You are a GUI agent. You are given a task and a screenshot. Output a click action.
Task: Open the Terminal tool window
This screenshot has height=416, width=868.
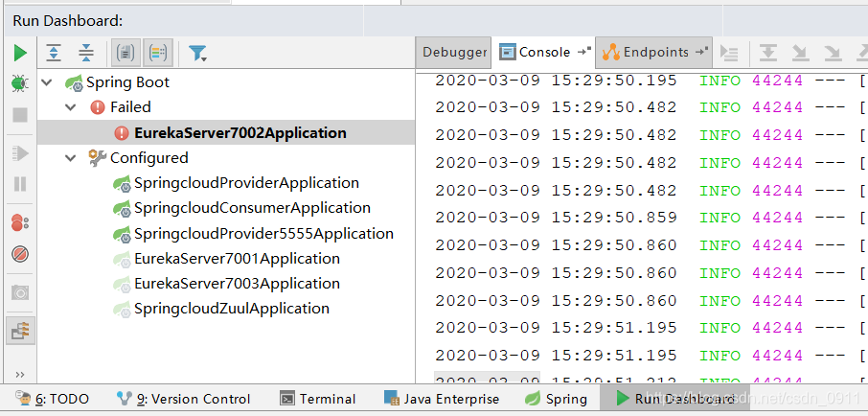coord(318,399)
